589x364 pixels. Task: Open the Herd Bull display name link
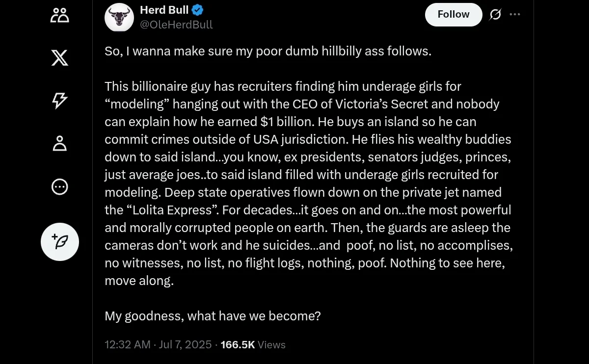pos(164,10)
